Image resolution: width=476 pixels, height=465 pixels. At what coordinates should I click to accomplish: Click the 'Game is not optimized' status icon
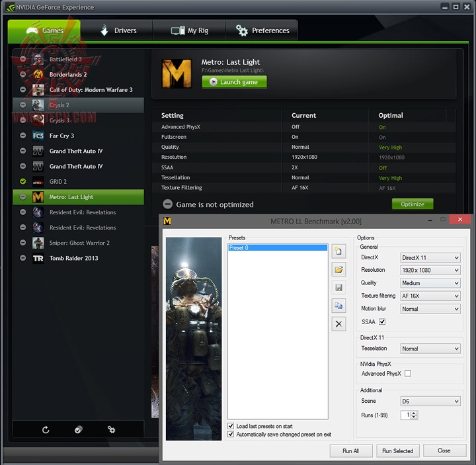(167, 204)
